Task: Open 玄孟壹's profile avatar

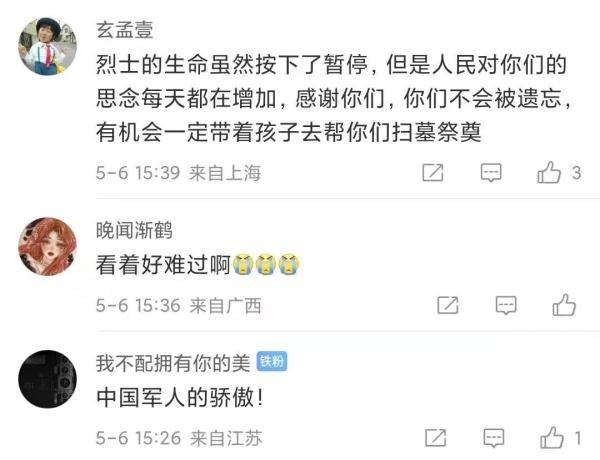Action: (47, 46)
